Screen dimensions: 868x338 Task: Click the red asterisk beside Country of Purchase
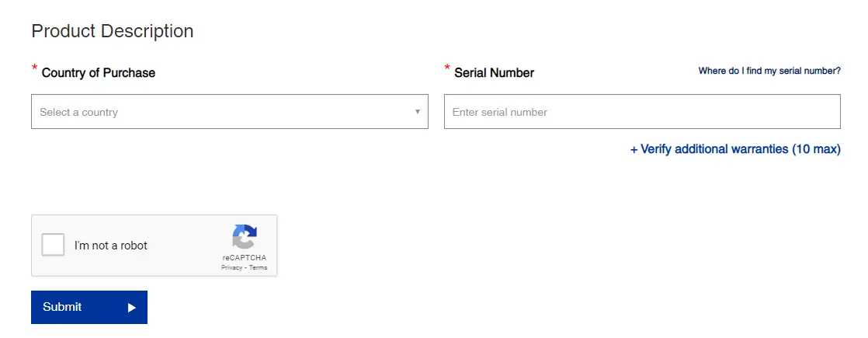[x=35, y=69]
